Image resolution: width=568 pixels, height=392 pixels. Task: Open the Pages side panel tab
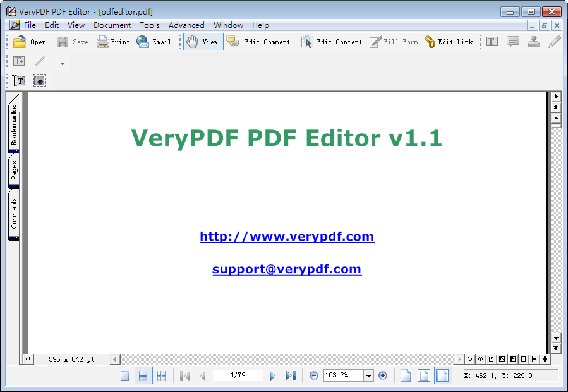14,170
